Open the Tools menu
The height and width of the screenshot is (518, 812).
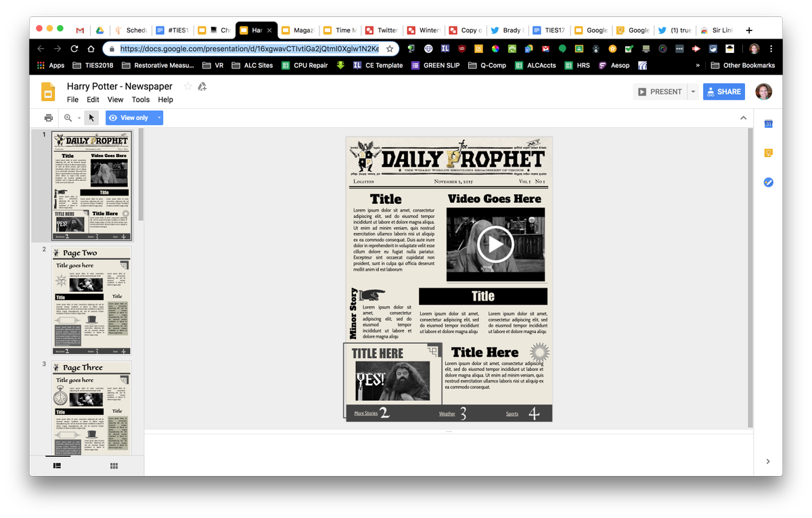click(141, 100)
